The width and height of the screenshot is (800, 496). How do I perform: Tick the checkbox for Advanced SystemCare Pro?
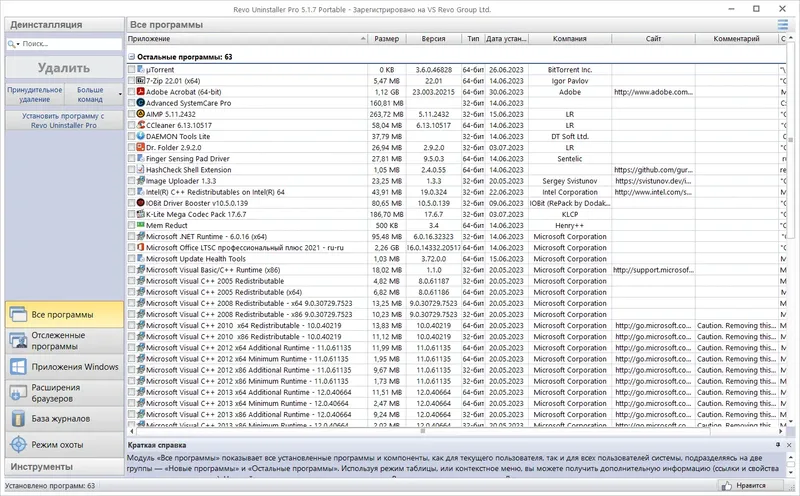(x=132, y=103)
